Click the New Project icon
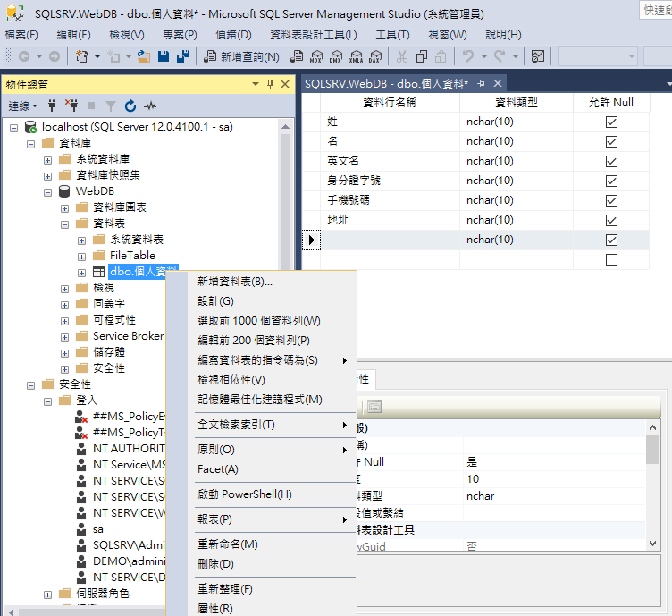This screenshot has width=672, height=616. pyautogui.click(x=81, y=56)
